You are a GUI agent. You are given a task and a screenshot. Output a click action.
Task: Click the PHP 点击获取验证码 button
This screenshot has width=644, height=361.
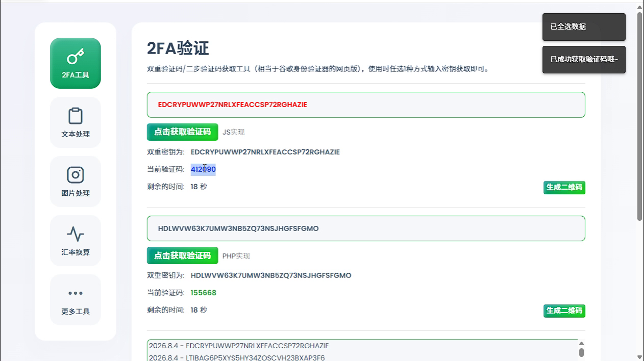click(182, 256)
